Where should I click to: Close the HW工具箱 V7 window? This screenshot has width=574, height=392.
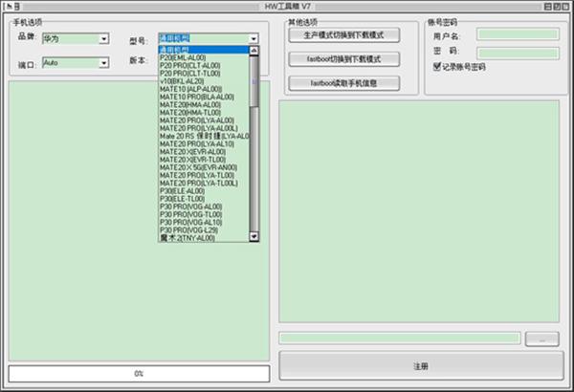[565, 7]
